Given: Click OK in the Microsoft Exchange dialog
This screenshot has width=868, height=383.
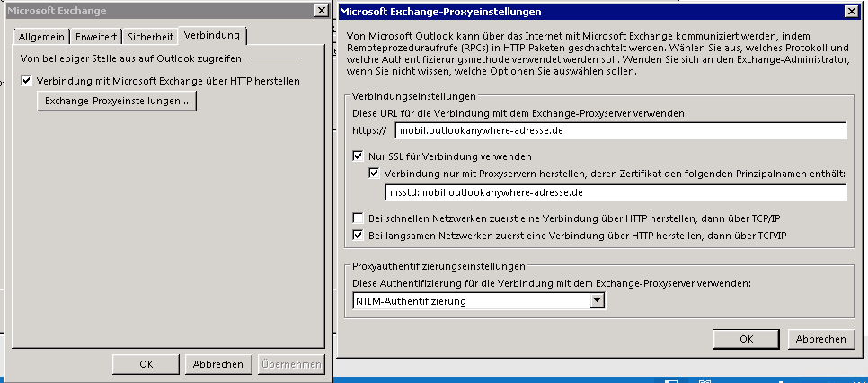Looking at the screenshot, I should (146, 364).
